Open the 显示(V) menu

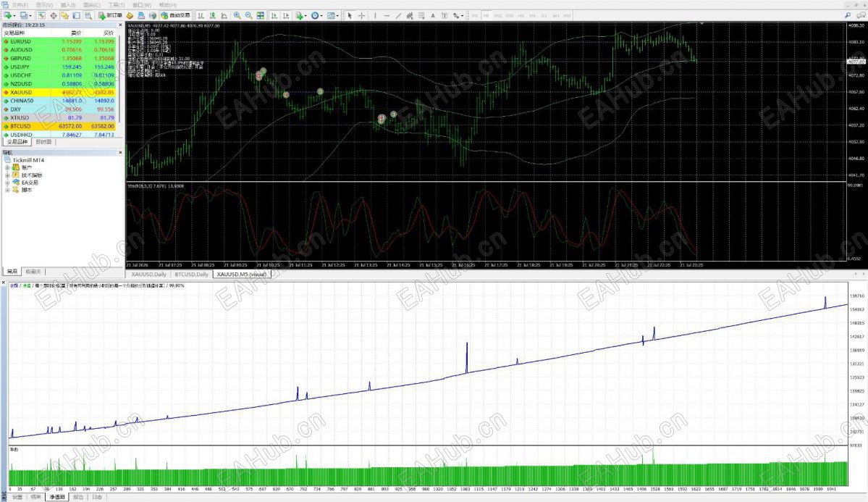click(x=44, y=5)
